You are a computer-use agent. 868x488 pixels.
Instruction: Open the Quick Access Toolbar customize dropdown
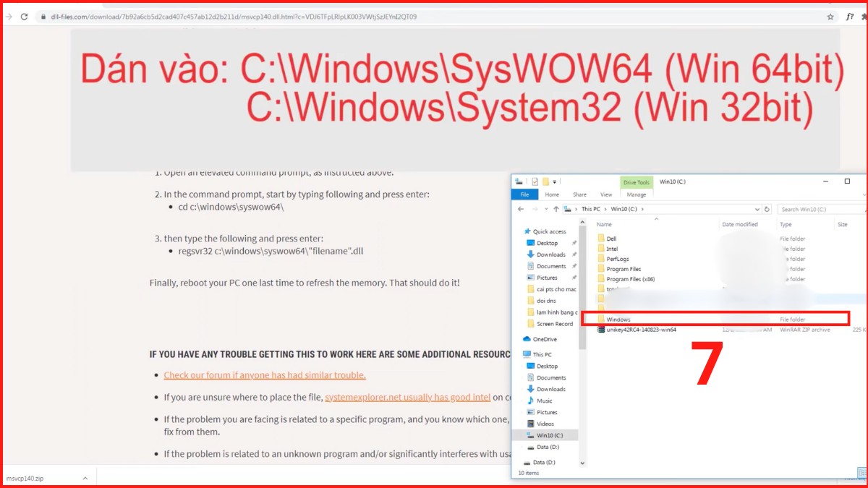pyautogui.click(x=556, y=181)
